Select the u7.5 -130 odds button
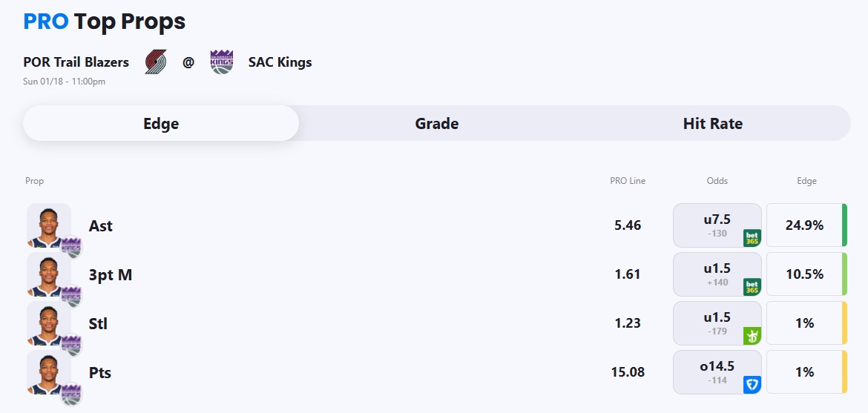The image size is (868, 413). click(716, 225)
